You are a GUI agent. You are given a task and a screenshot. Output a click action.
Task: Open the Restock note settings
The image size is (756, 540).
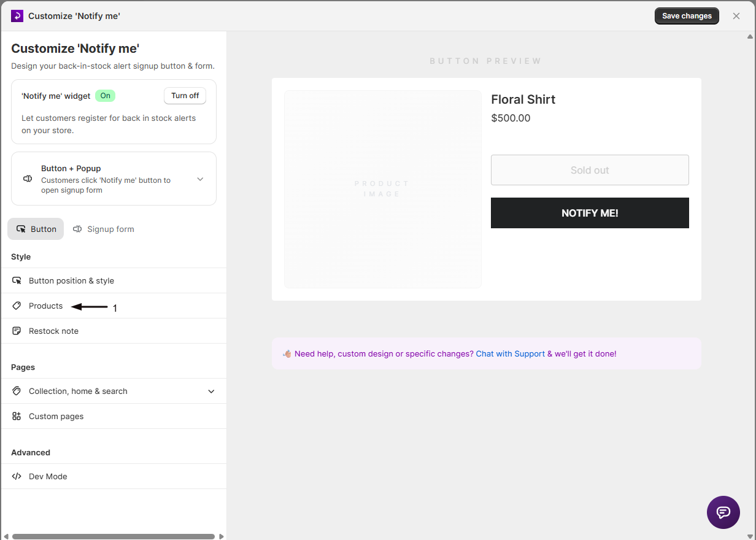click(x=114, y=331)
